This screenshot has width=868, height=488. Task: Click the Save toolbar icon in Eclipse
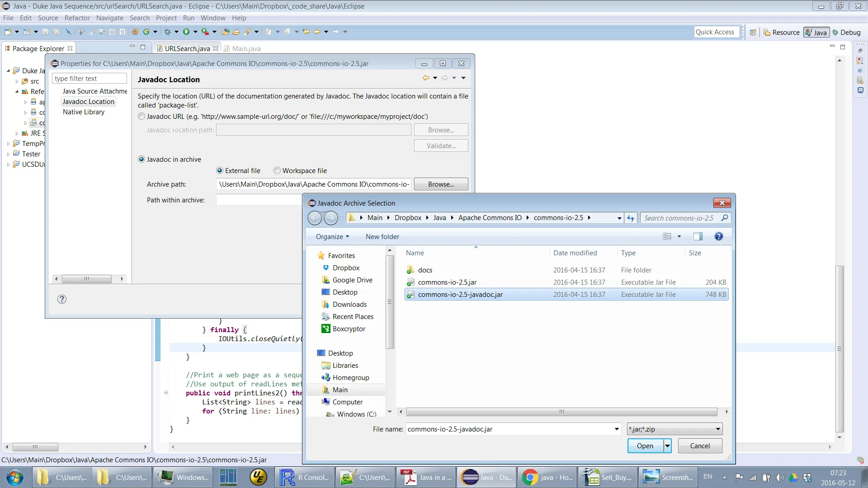pos(45,32)
